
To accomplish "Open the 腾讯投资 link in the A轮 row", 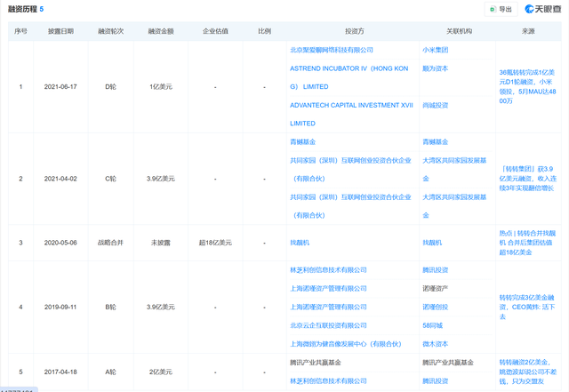I will click(435, 381).
